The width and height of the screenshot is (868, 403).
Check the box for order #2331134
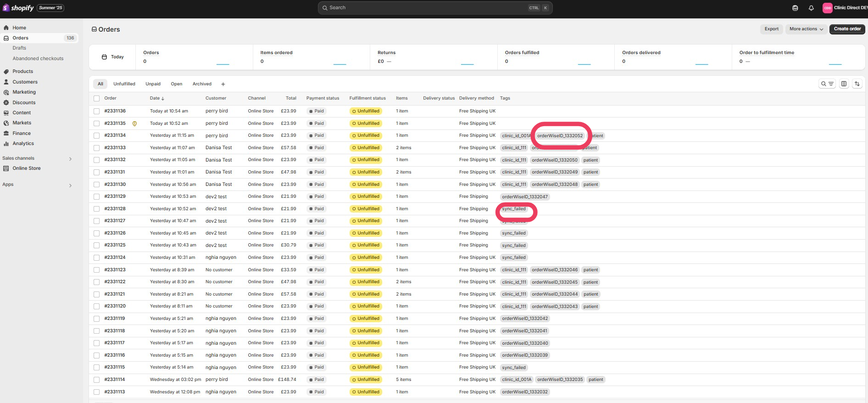point(96,135)
